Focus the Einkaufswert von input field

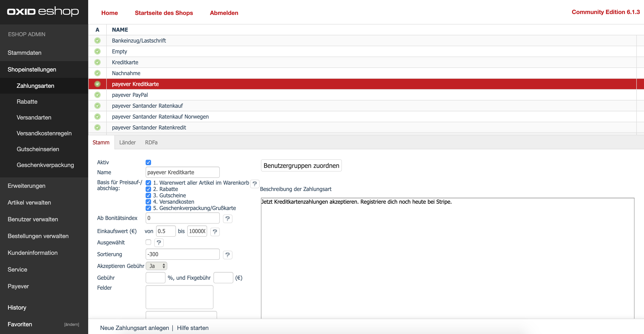pos(166,231)
